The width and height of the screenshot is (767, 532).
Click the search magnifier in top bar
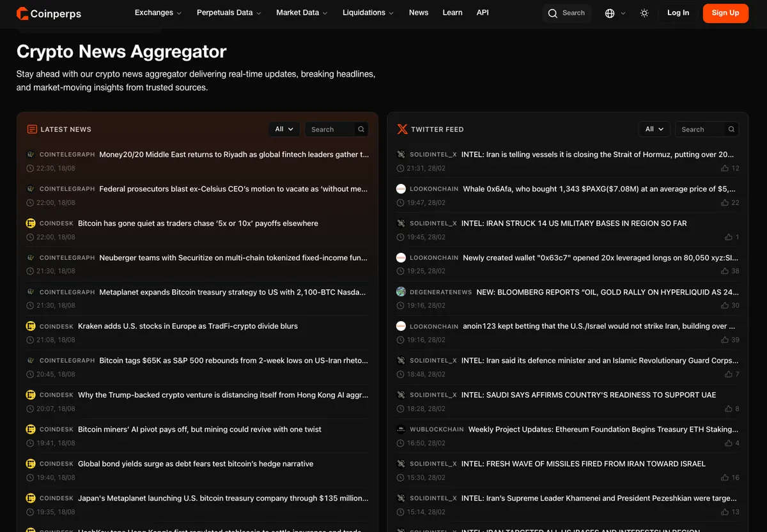(553, 13)
